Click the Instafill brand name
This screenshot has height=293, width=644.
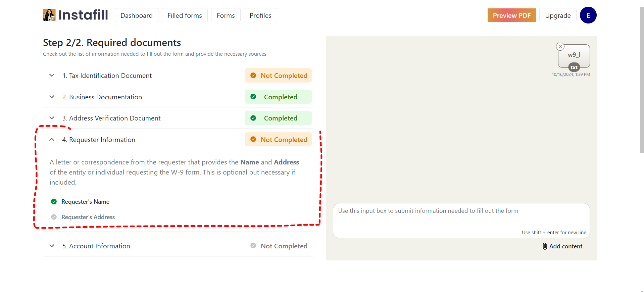83,15
